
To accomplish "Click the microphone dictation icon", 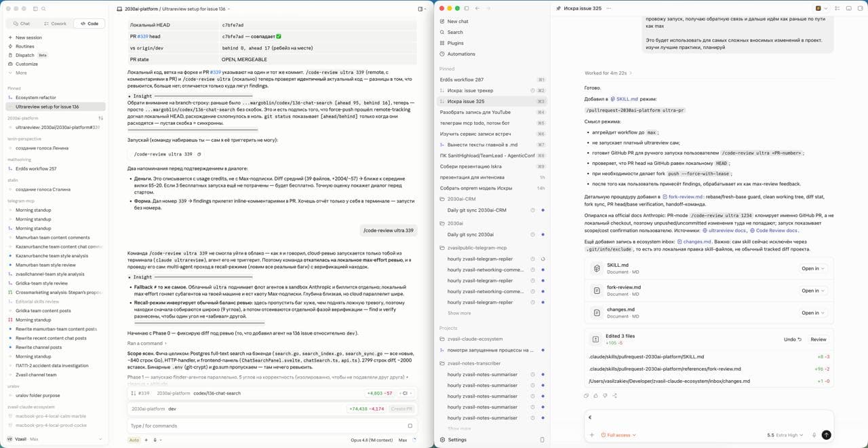I will click(814, 435).
